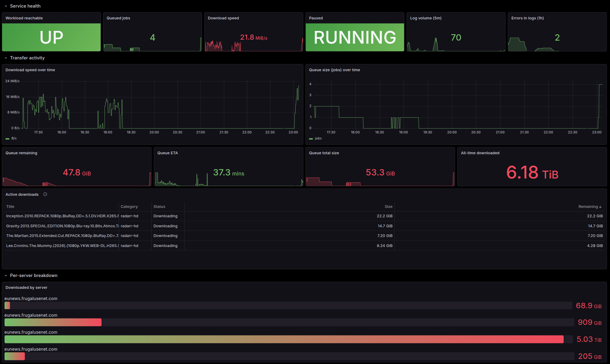Collapse the Service health row chevron
The width and height of the screenshot is (610, 364).
pyautogui.click(x=6, y=6)
